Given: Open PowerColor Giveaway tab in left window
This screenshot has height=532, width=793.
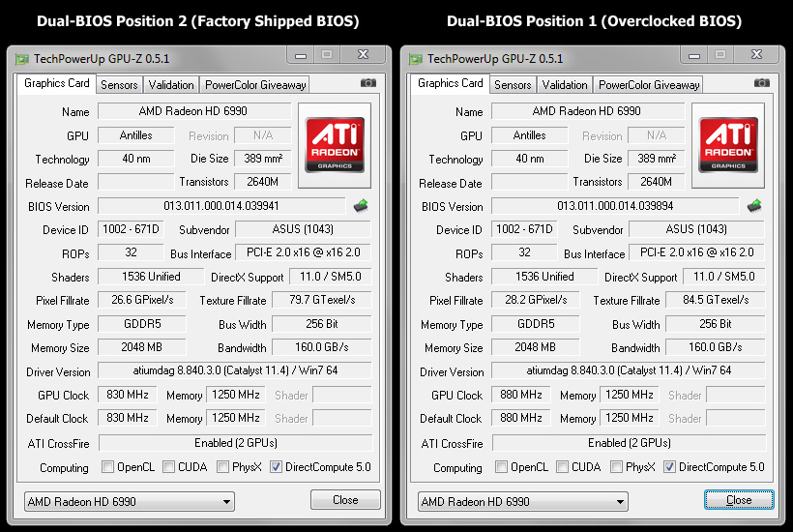Looking at the screenshot, I should (x=255, y=85).
